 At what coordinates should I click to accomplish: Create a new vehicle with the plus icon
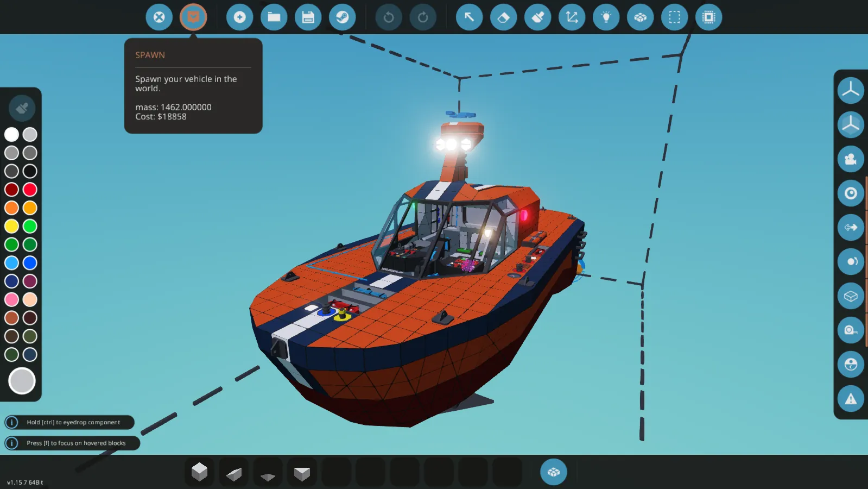[x=239, y=17]
